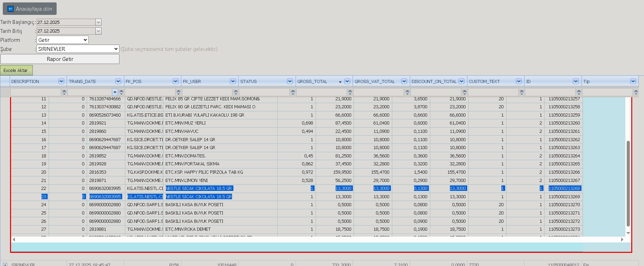Image resolution: width=644 pixels, height=266 pixels.
Task: Export with the Excele Aktar button
Action: pyautogui.click(x=17, y=70)
